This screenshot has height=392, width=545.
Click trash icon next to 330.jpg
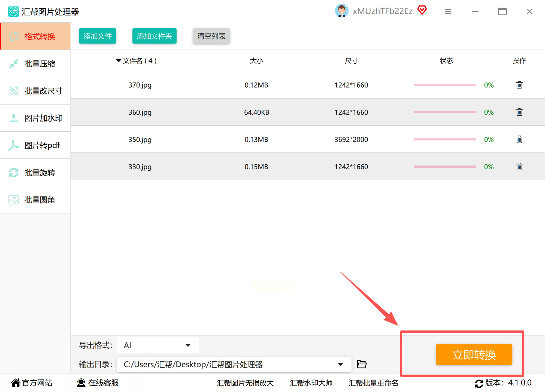click(x=519, y=167)
